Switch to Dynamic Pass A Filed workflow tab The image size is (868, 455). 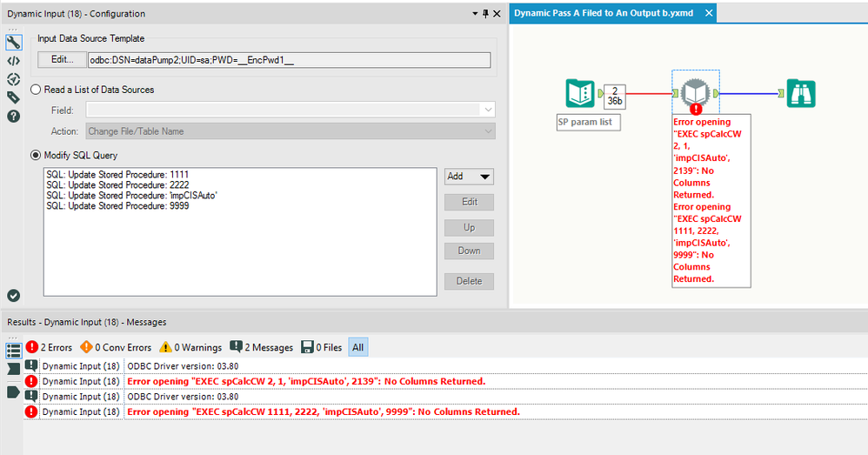(604, 13)
